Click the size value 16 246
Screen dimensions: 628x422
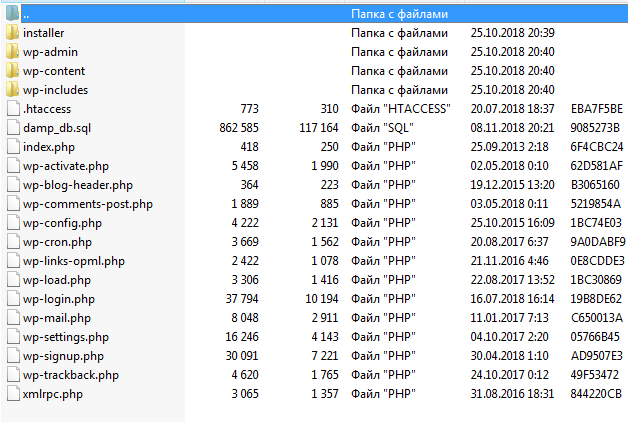click(x=242, y=337)
